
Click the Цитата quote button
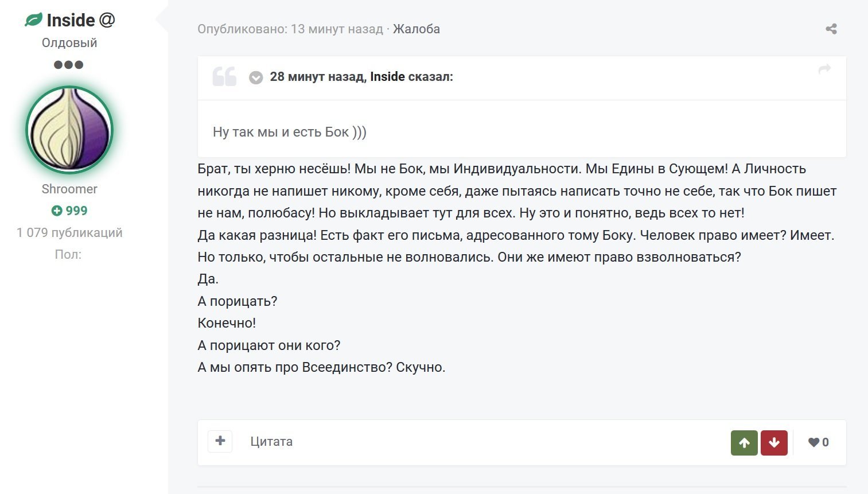pos(271,441)
